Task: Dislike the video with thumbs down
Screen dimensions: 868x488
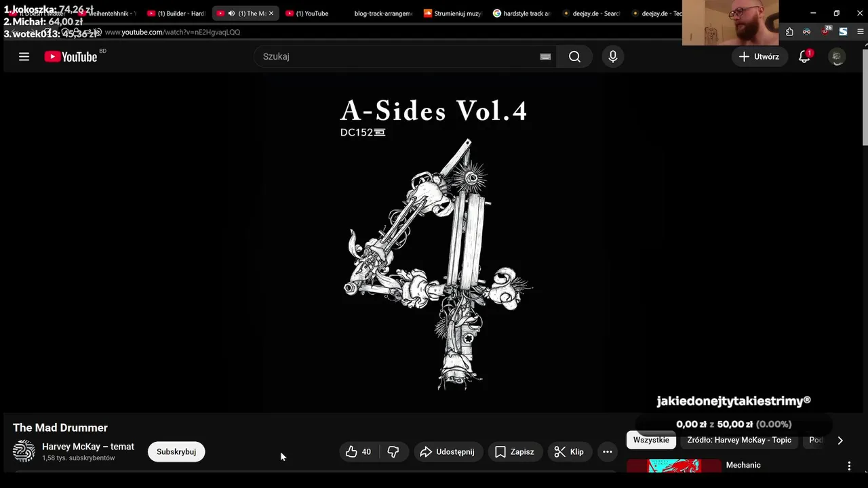Action: tap(393, 452)
